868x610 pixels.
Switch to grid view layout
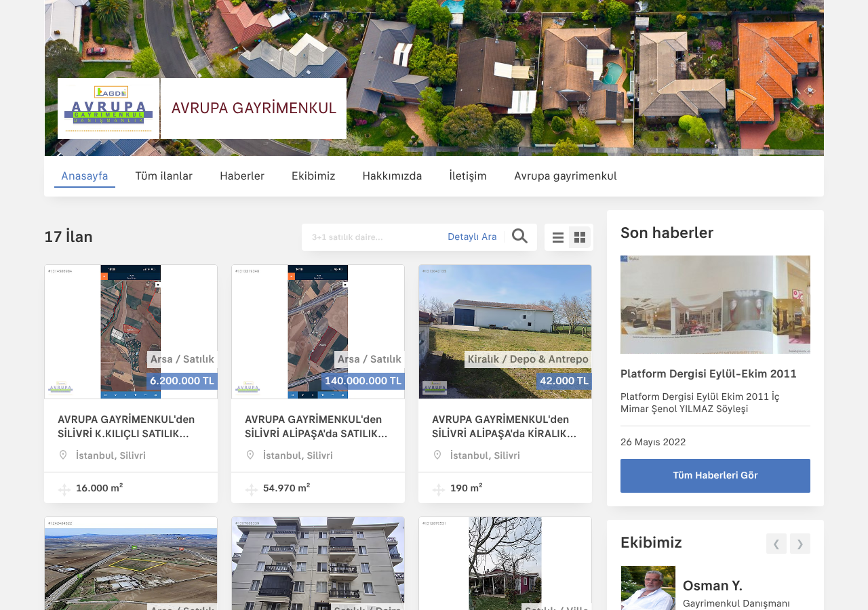tap(580, 237)
